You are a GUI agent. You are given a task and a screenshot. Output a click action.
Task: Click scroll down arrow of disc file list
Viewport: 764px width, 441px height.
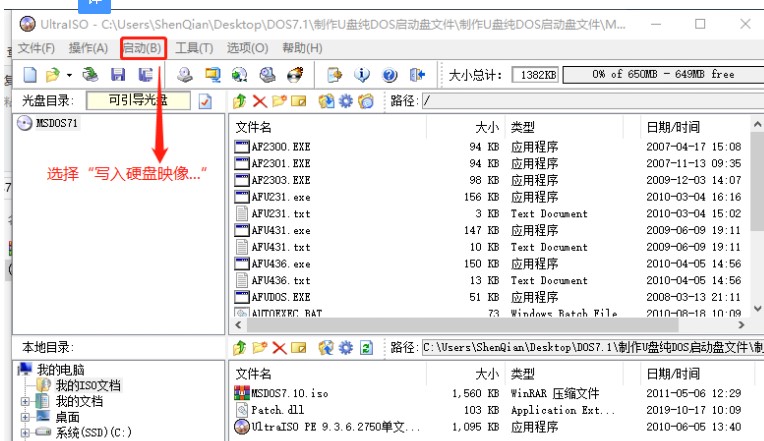pyautogui.click(x=757, y=308)
